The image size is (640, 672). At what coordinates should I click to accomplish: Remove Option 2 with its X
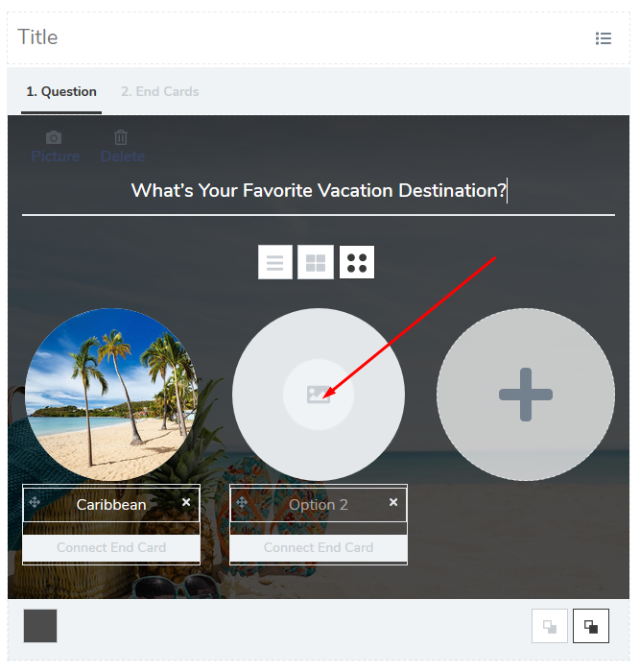point(393,502)
